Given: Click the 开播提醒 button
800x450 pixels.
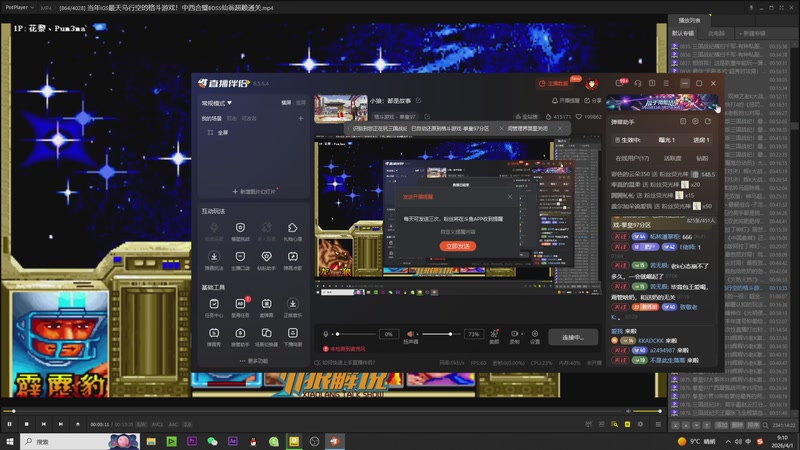Looking at the screenshot, I should pyautogui.click(x=565, y=101).
